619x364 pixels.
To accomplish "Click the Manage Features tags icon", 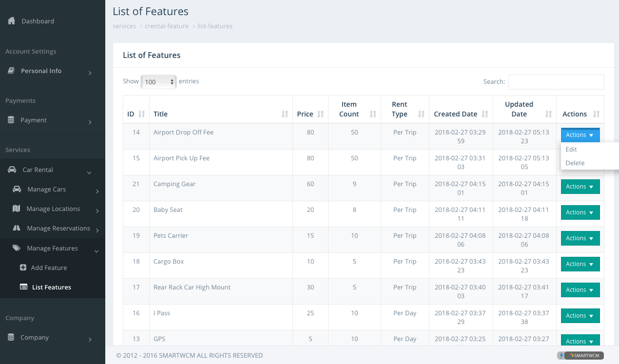I will tap(17, 248).
